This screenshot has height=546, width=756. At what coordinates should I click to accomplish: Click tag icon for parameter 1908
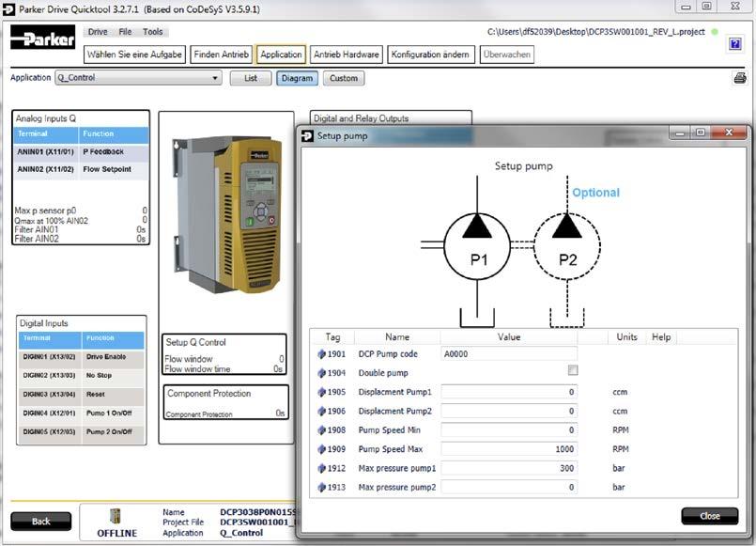[x=321, y=429]
